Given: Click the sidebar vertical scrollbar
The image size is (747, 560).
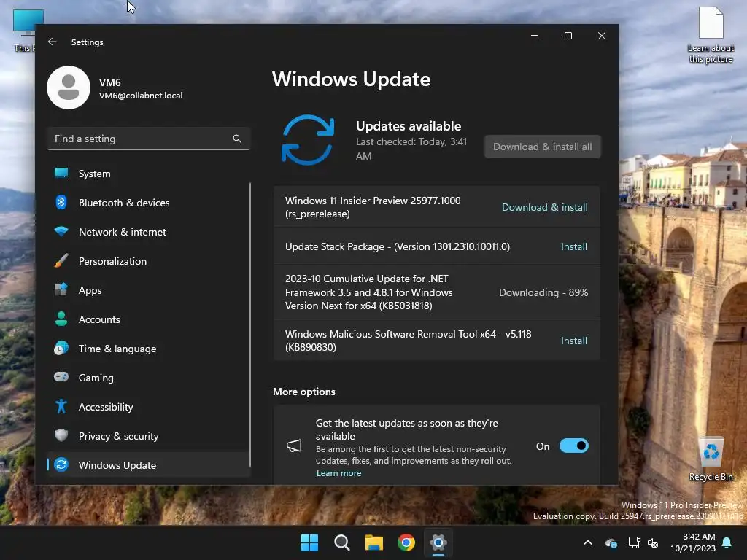Looking at the screenshot, I should pos(250,324).
